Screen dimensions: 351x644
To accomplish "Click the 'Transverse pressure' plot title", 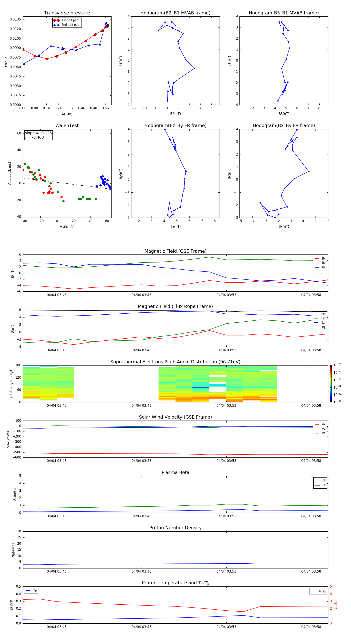I will 67,13.
